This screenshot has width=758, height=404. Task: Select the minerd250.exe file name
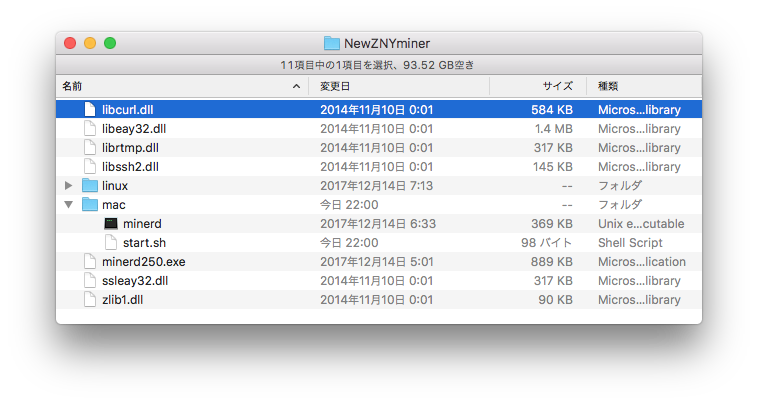144,262
